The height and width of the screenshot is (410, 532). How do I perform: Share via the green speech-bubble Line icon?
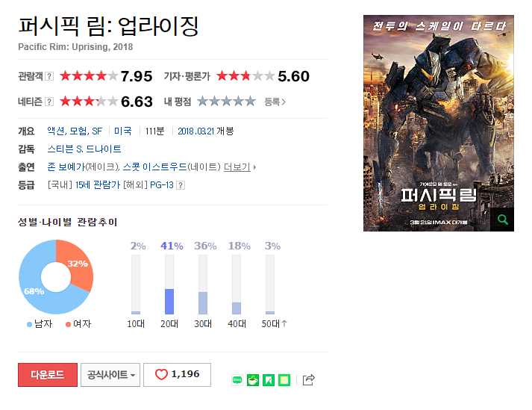237,380
